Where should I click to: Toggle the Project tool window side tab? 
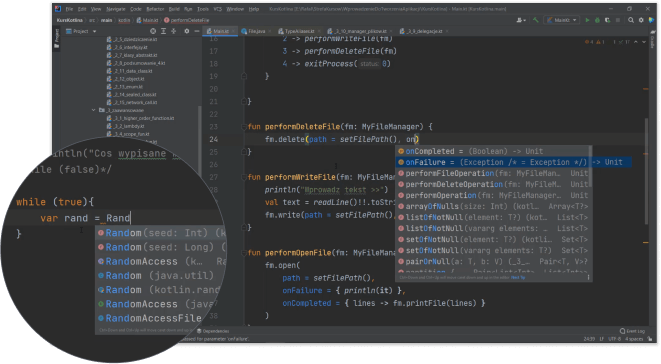(56, 38)
